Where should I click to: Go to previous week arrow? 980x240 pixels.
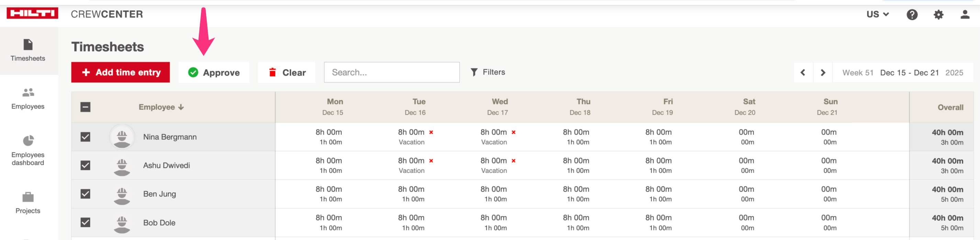[x=803, y=72]
